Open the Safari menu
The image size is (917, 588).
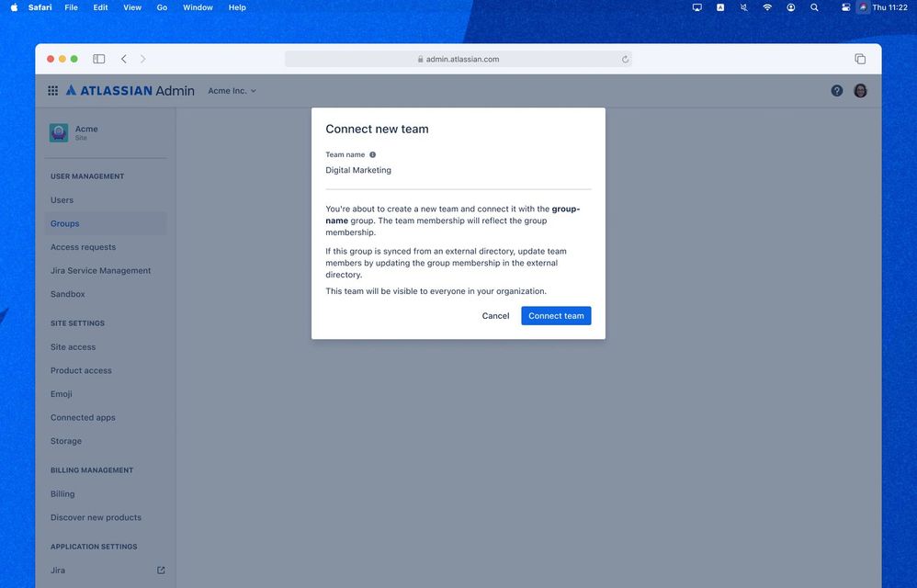click(40, 7)
